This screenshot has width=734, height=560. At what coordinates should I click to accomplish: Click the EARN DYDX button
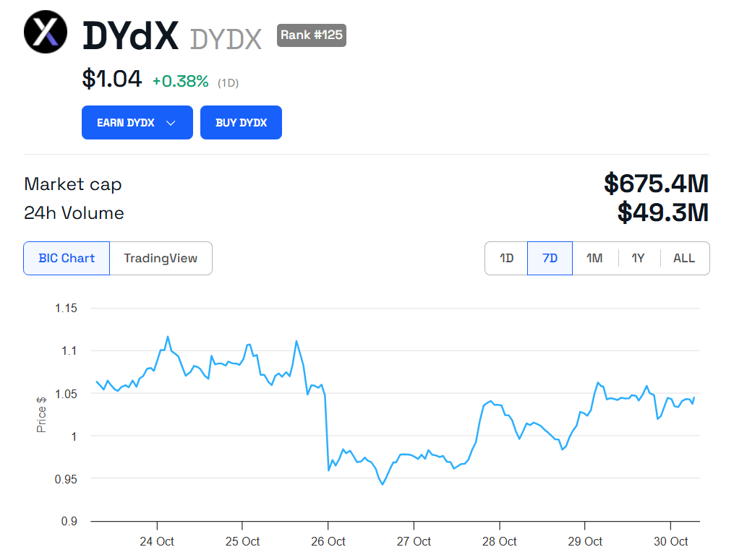coord(137,123)
